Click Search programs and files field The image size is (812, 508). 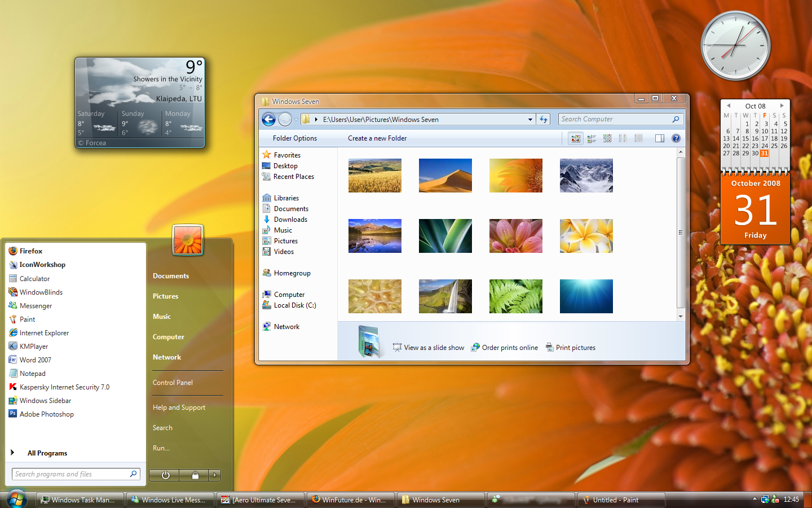click(76, 474)
